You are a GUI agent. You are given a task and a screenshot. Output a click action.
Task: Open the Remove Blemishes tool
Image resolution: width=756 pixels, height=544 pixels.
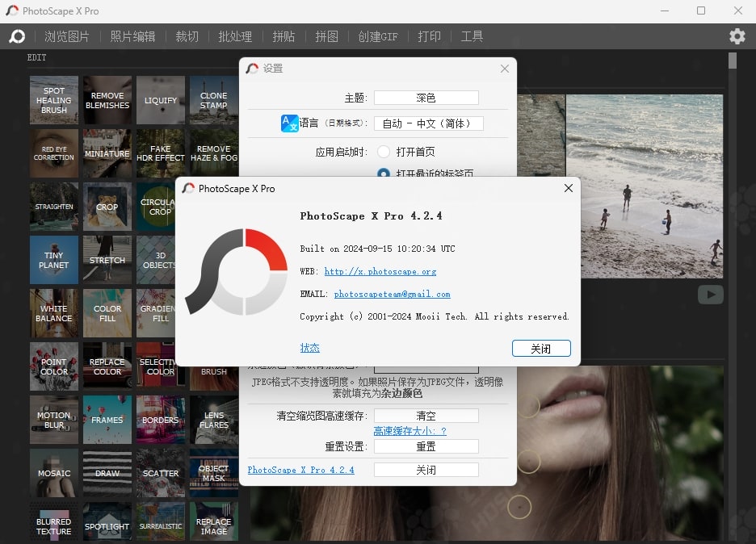click(x=107, y=100)
